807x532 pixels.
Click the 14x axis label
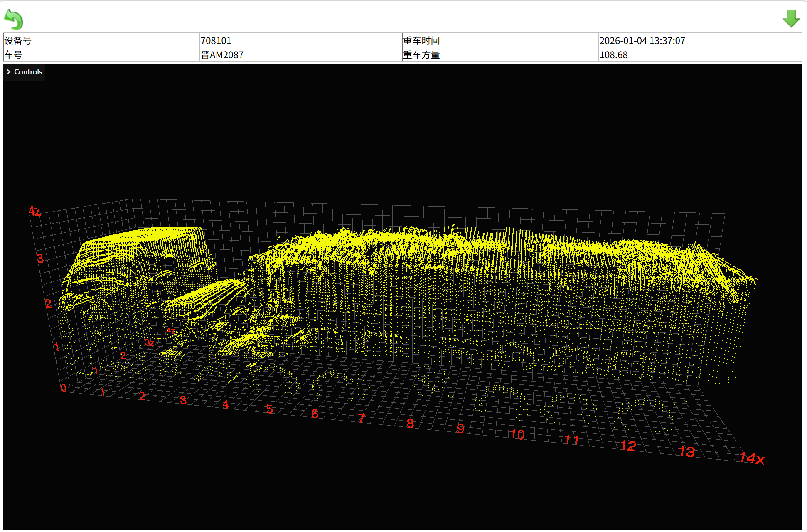coord(751,458)
